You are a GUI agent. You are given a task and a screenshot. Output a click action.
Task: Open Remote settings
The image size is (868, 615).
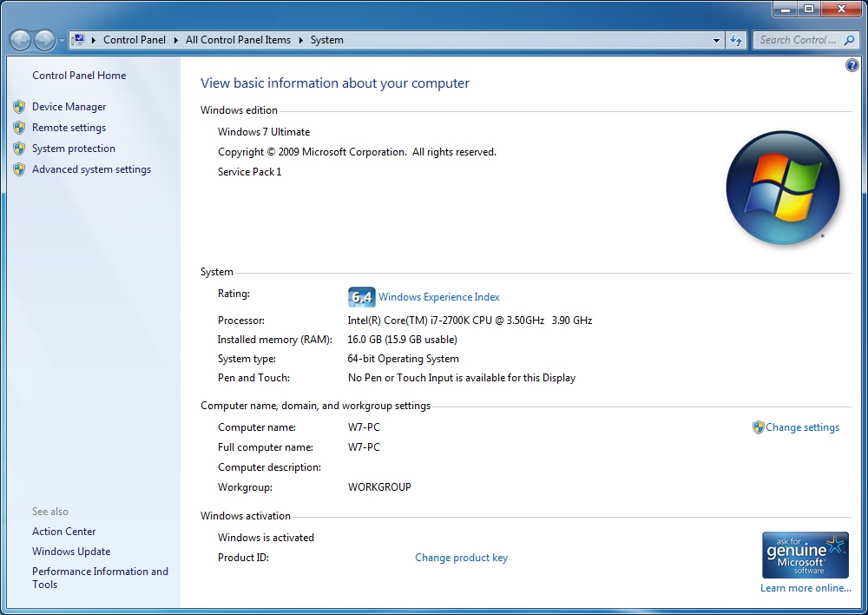coord(69,128)
